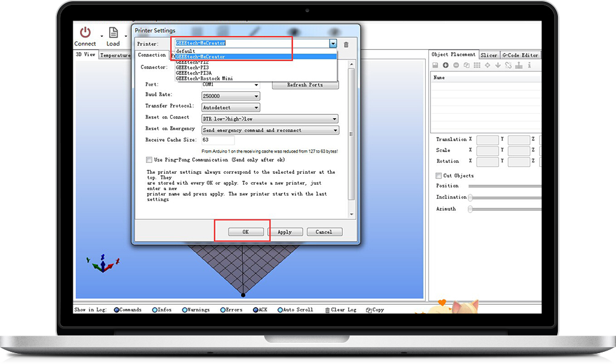Click the dialog scrollbar down arrow
This screenshot has width=616, height=364.
click(351, 214)
